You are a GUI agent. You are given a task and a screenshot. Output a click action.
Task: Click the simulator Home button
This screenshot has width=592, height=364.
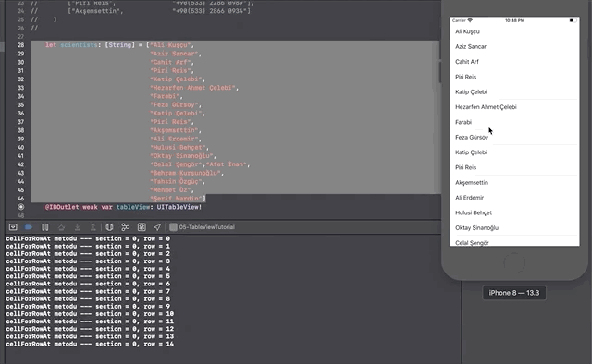pos(514,262)
